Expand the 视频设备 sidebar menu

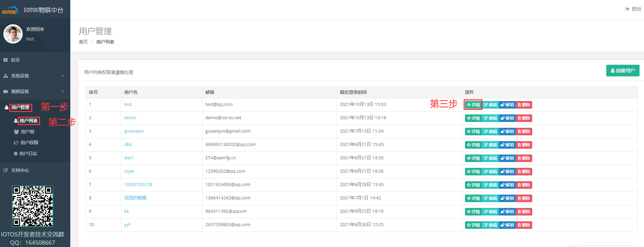tap(20, 91)
